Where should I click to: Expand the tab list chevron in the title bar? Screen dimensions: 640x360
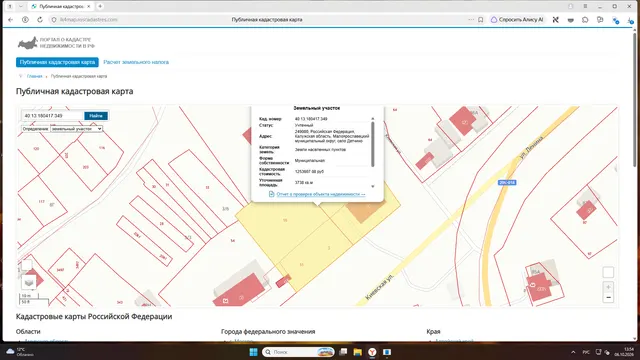pos(21,6)
